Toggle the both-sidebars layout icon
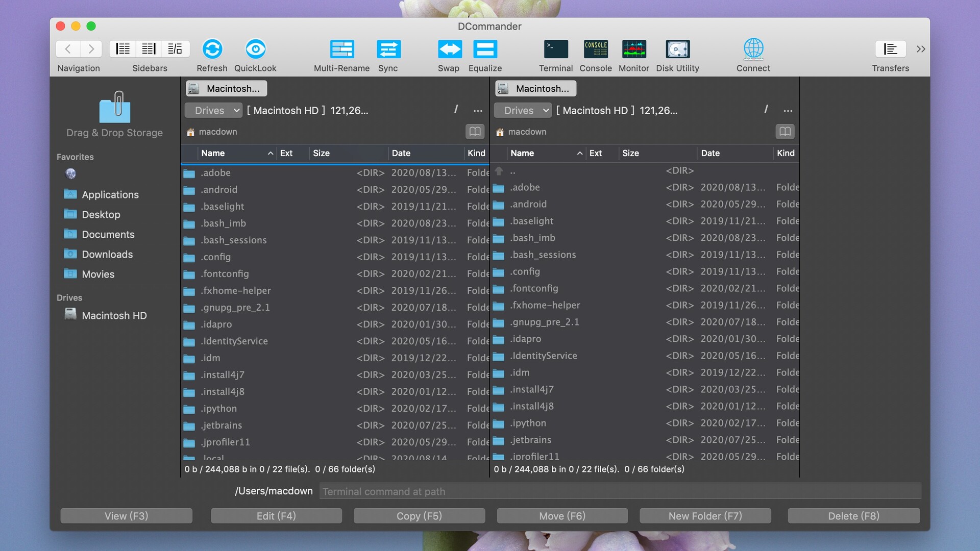The height and width of the screenshot is (551, 980). (175, 49)
